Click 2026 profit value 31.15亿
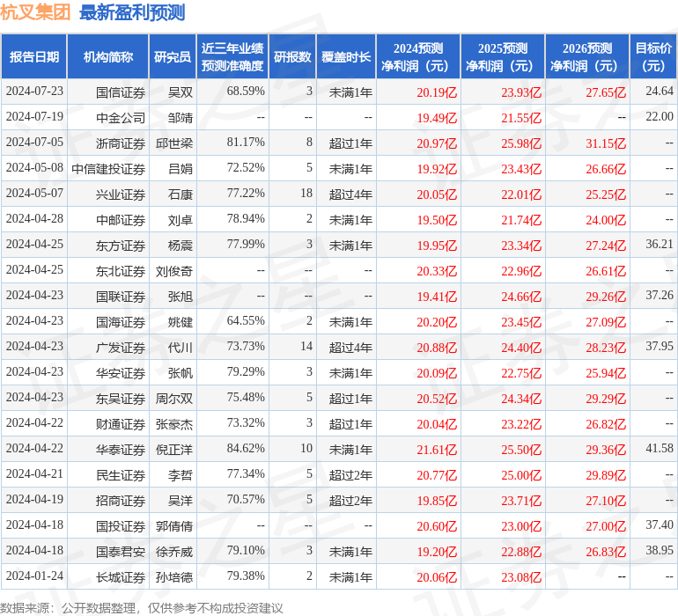 coord(606,143)
